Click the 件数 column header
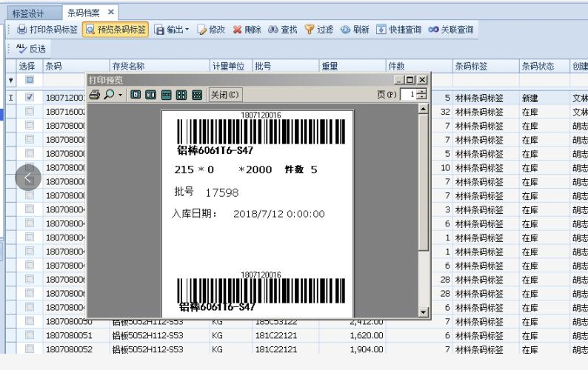Screen dimensions: 588x370 [x=419, y=67]
